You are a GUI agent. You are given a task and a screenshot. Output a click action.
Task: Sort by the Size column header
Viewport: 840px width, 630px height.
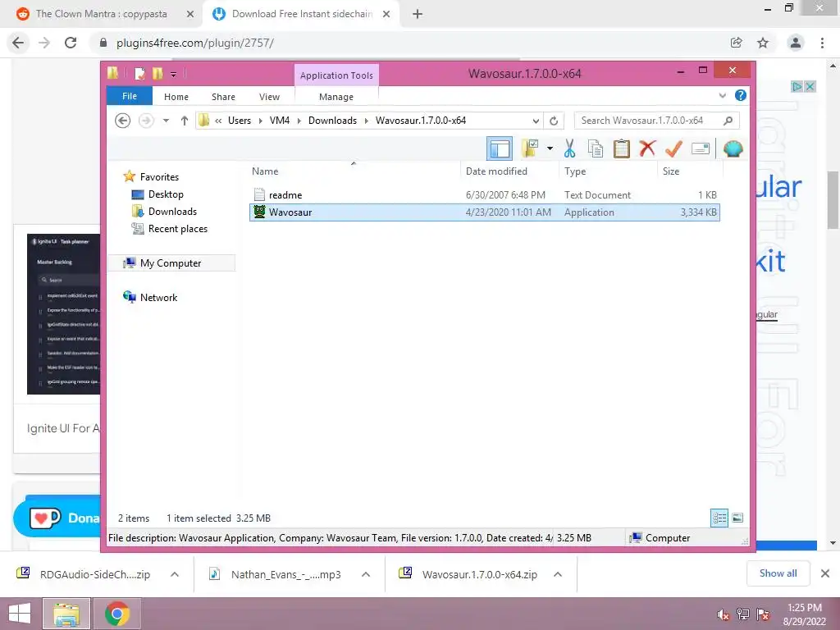click(690, 171)
